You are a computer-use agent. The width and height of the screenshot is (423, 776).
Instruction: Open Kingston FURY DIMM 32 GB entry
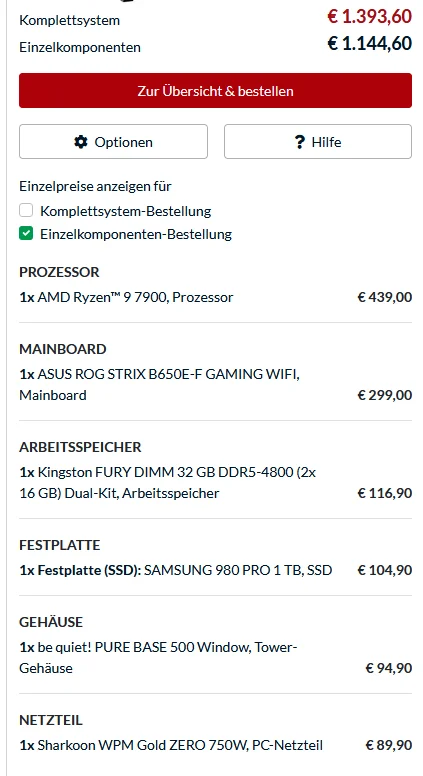tap(168, 483)
